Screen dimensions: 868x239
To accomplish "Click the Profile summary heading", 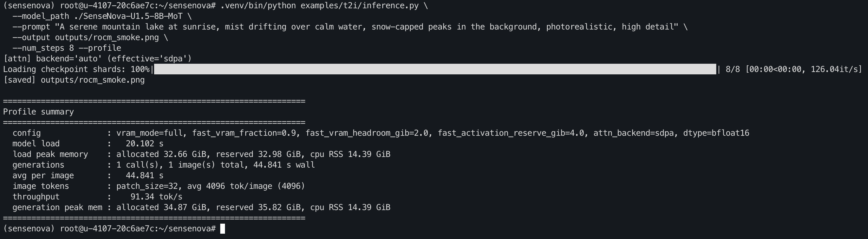I will point(38,112).
